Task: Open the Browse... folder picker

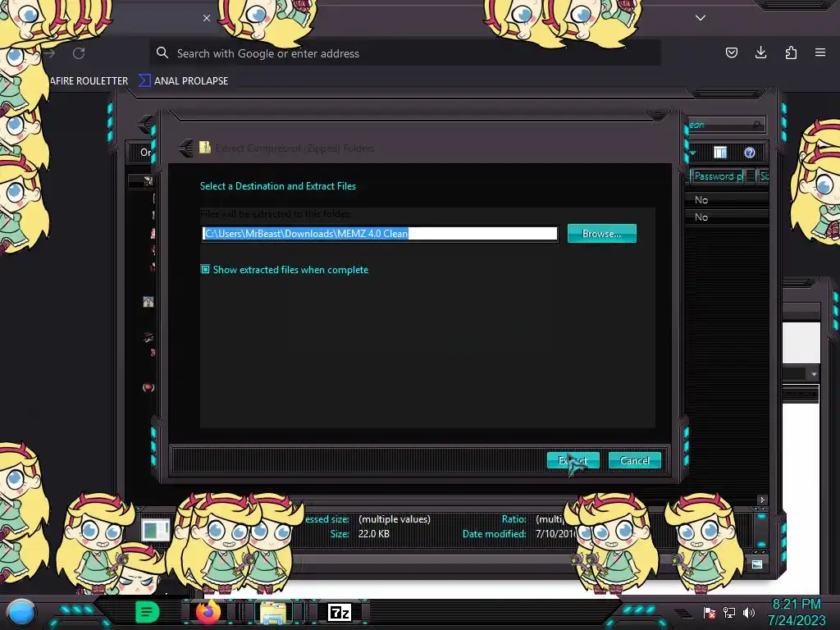Action: [x=601, y=234]
